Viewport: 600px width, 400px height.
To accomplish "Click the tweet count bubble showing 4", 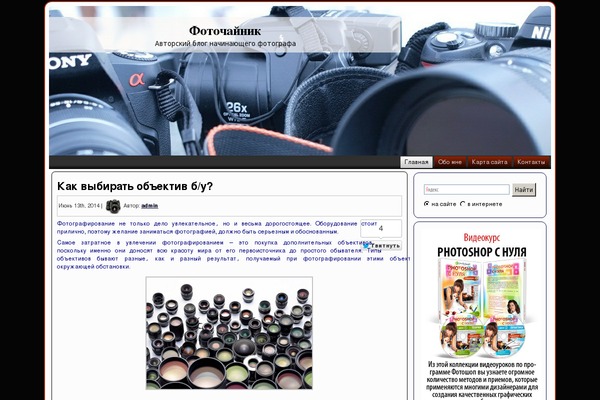I will click(x=381, y=229).
